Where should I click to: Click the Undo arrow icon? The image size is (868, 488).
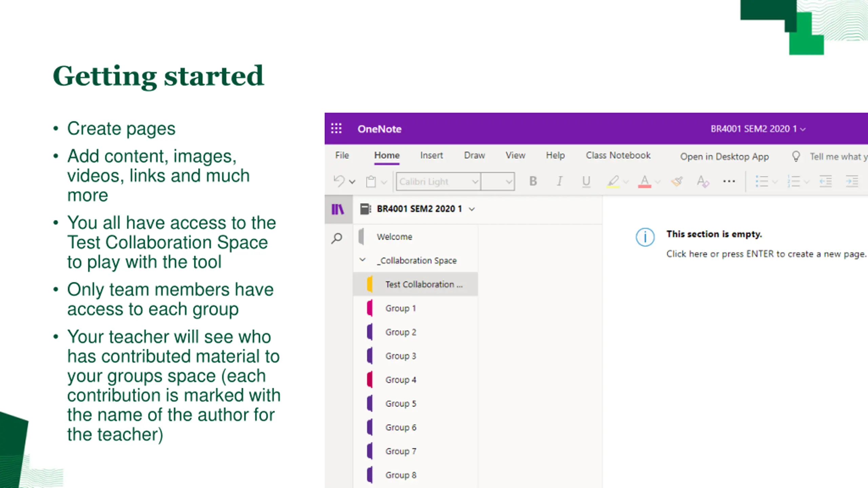pyautogui.click(x=339, y=181)
